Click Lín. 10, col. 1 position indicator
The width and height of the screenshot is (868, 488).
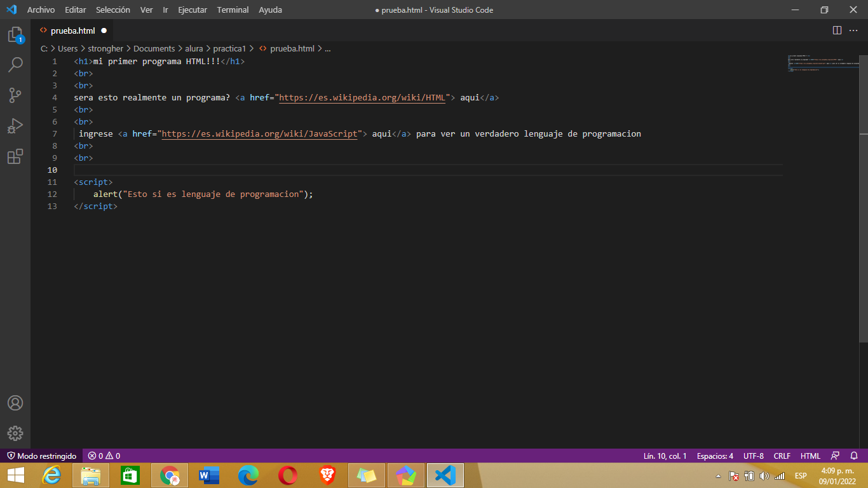[x=665, y=456]
